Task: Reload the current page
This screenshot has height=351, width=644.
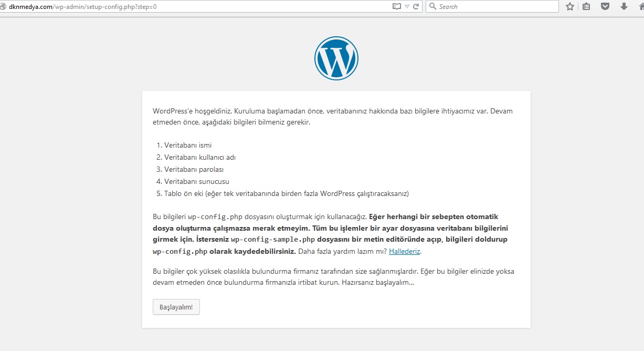Action: (x=416, y=6)
